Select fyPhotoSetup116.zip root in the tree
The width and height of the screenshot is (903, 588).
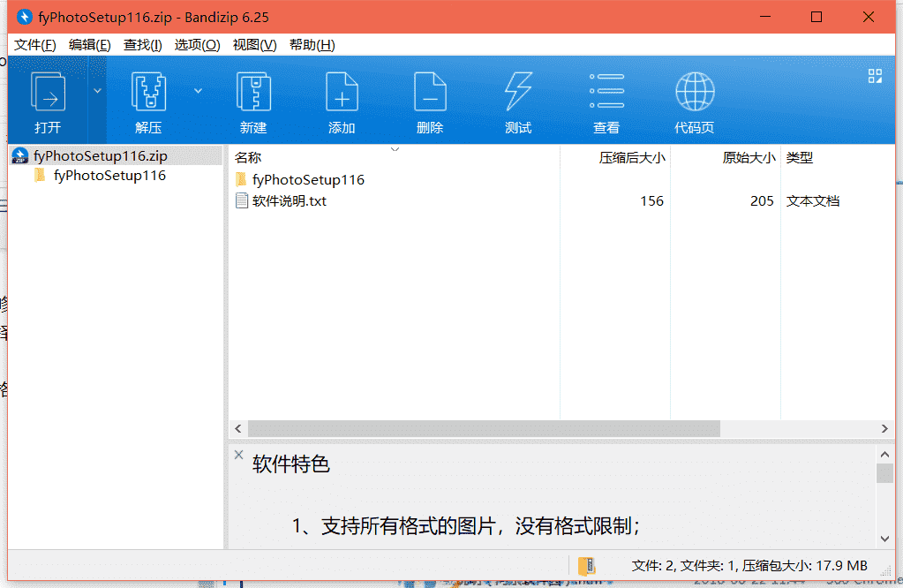[x=101, y=155]
